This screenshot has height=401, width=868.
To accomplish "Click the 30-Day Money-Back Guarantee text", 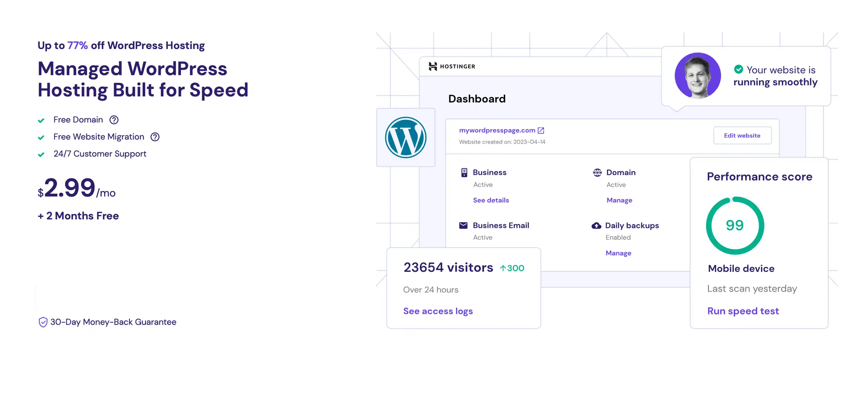I will point(113,322).
